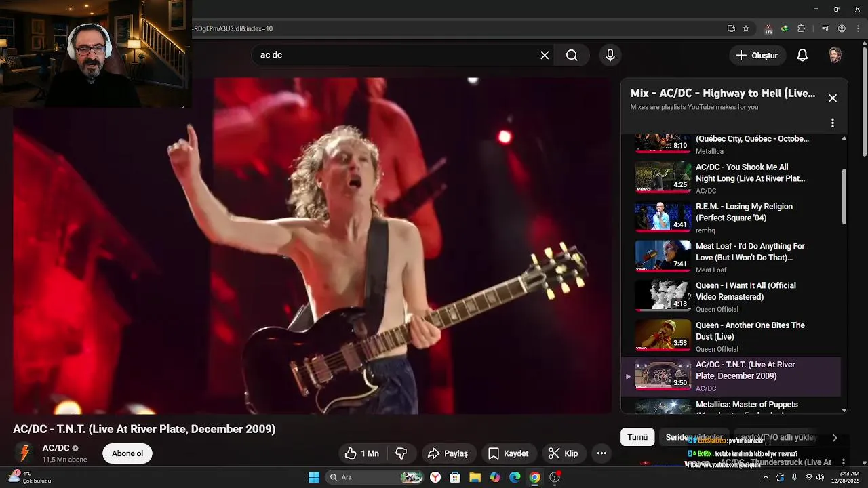Viewport: 868px width, 488px height.
Task: Open volume control in system tray
Action: [x=821, y=477]
